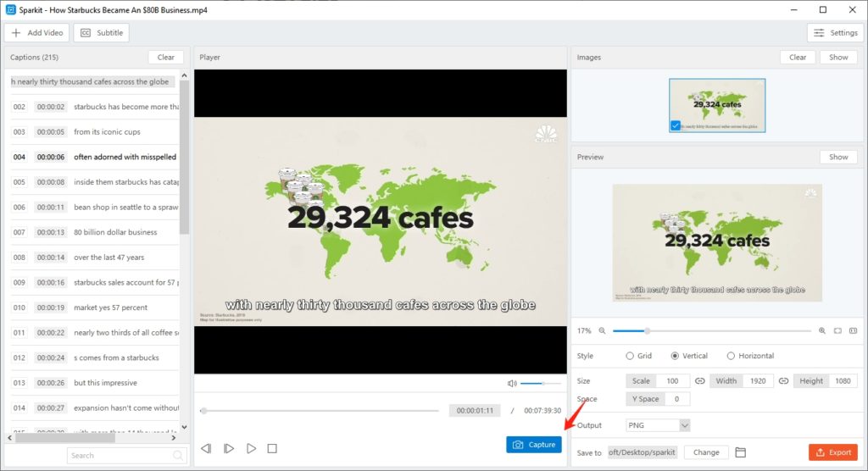The image size is (868, 471).
Task: Capture the current video frame
Action: click(534, 445)
